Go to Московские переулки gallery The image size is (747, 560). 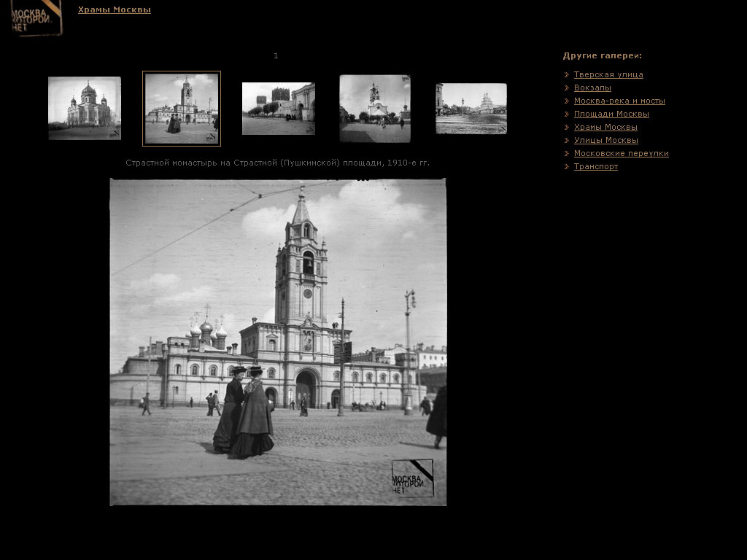[622, 153]
